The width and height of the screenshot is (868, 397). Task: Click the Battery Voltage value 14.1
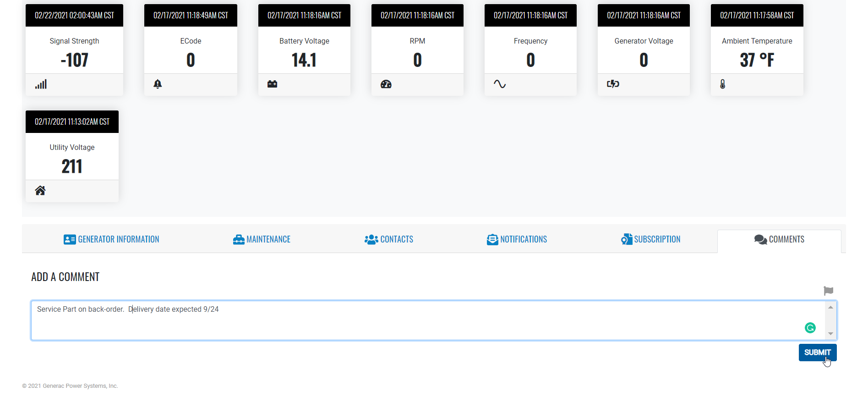[304, 60]
